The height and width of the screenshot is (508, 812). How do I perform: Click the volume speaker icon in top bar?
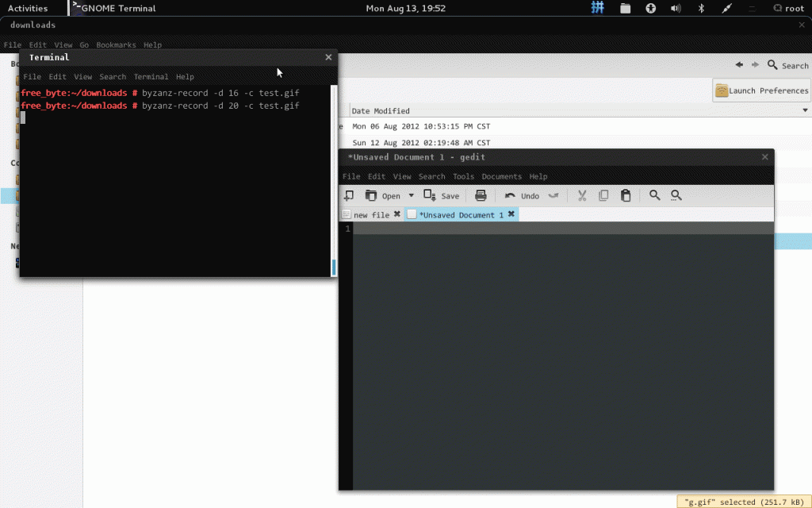(676, 8)
